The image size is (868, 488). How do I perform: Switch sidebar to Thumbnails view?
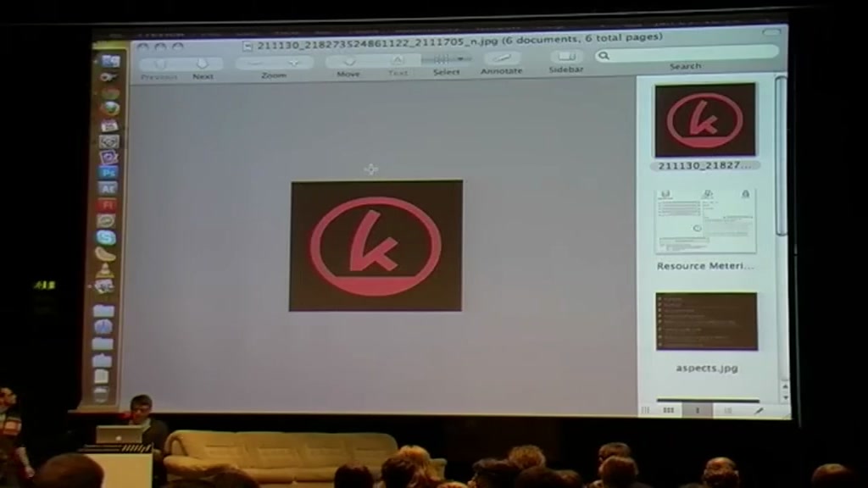tap(698, 410)
